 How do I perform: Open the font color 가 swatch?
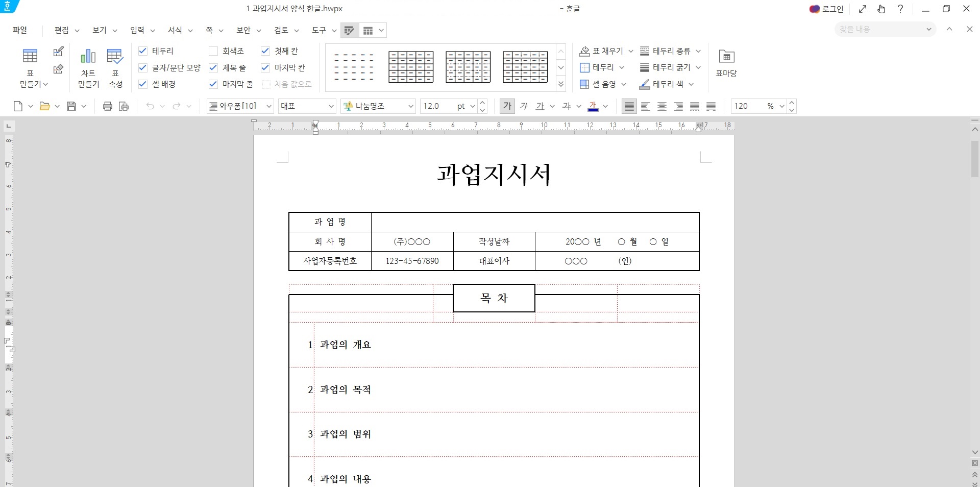[x=593, y=106]
